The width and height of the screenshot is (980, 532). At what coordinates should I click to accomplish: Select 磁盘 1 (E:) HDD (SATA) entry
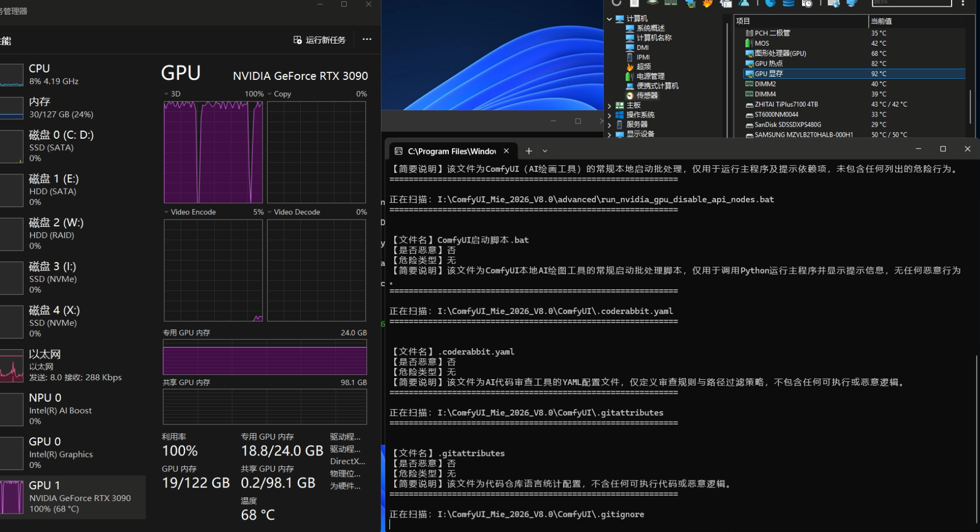tap(72, 190)
